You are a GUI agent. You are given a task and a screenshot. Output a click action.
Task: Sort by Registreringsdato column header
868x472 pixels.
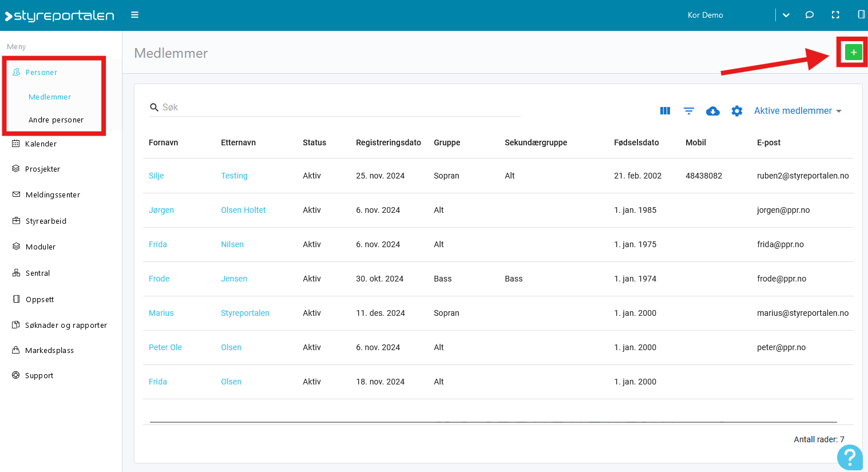[389, 142]
